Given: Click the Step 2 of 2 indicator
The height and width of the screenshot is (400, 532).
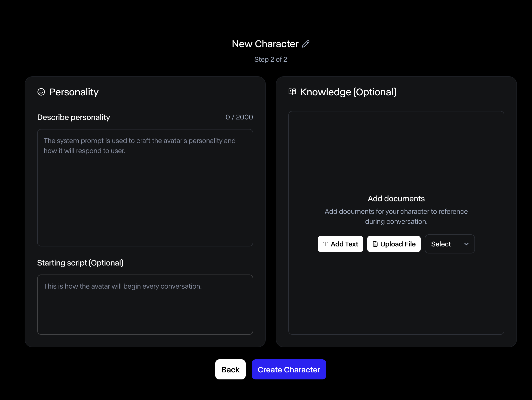Looking at the screenshot, I should click(x=271, y=59).
